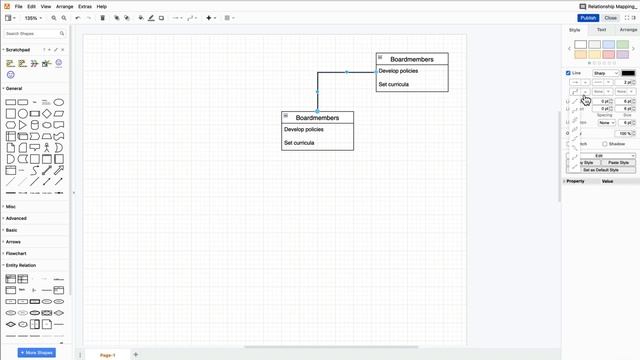
Task: Open the view sidebar toggle dropdown
Action: point(10,18)
